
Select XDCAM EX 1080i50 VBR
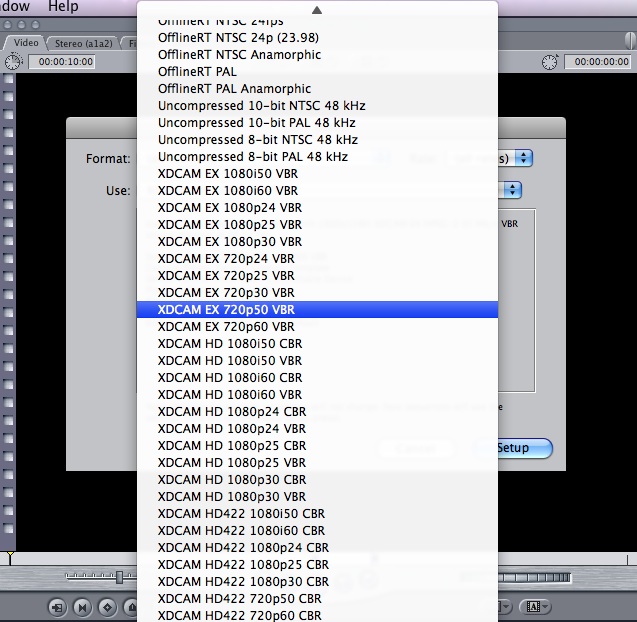point(317,173)
